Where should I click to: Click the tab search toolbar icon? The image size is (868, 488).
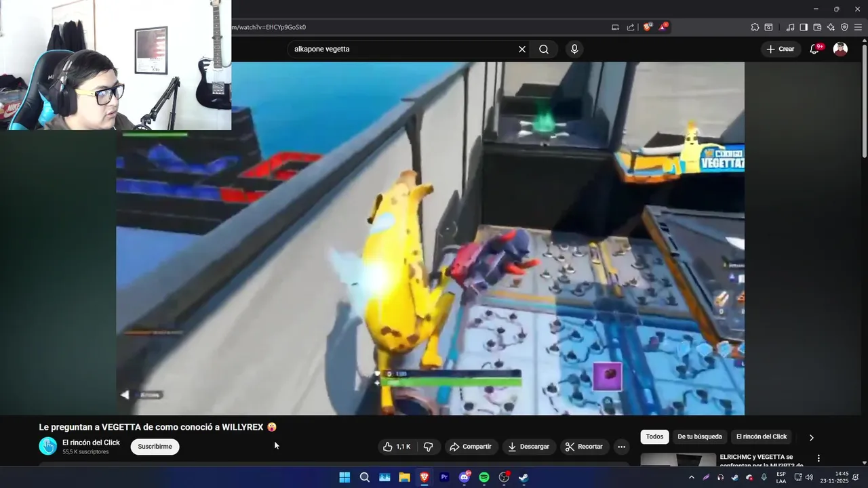[x=768, y=27]
